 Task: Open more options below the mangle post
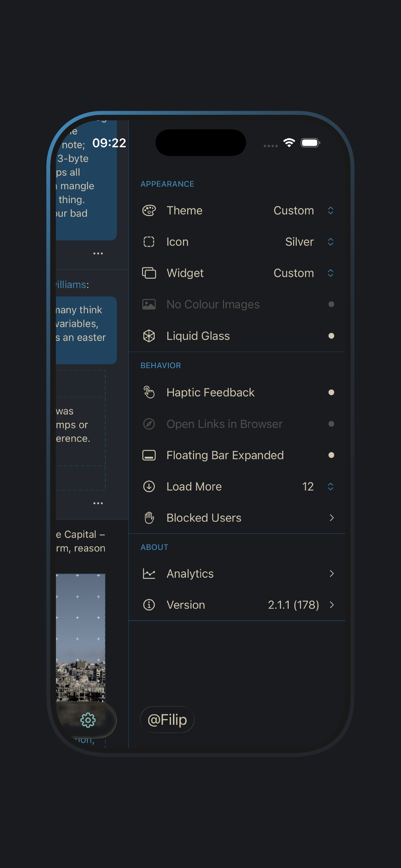click(98, 254)
